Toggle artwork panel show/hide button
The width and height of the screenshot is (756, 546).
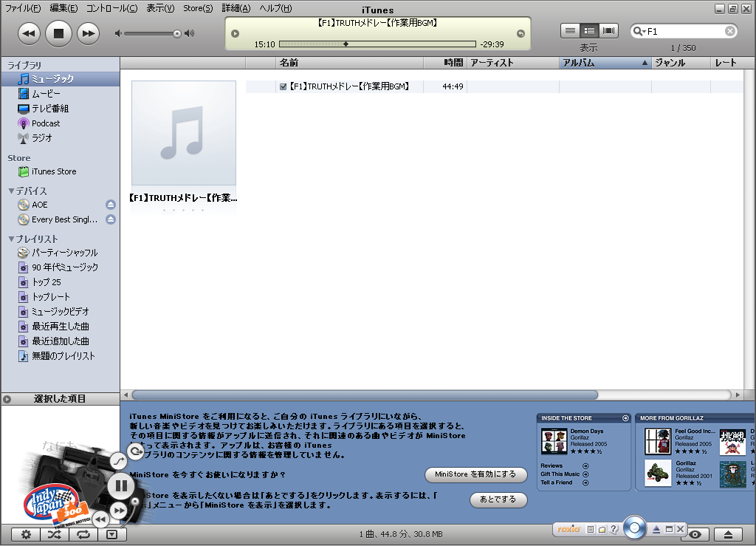pyautogui.click(x=112, y=534)
